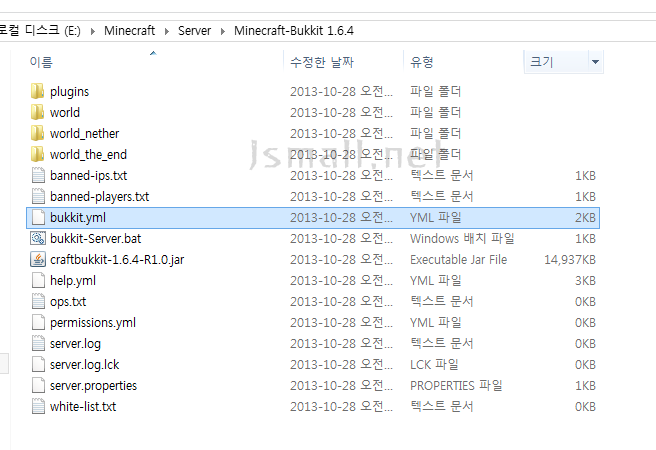The width and height of the screenshot is (656, 450).
Task: Click the permissions.yml file icon
Action: (x=38, y=322)
